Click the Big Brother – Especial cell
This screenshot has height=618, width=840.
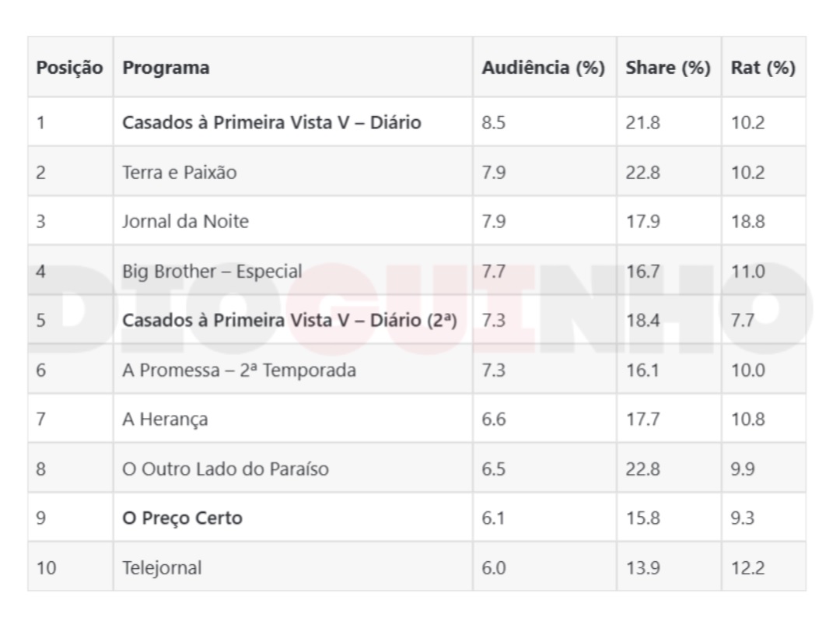pyautogui.click(x=293, y=271)
